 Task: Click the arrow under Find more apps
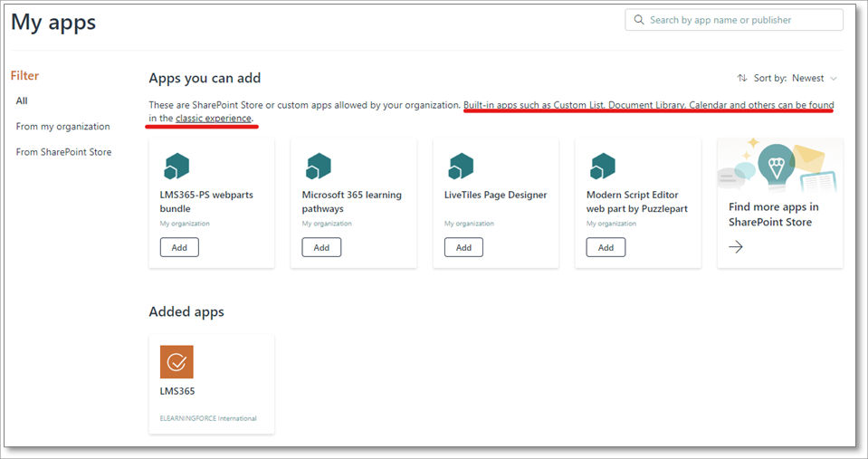pyautogui.click(x=736, y=246)
